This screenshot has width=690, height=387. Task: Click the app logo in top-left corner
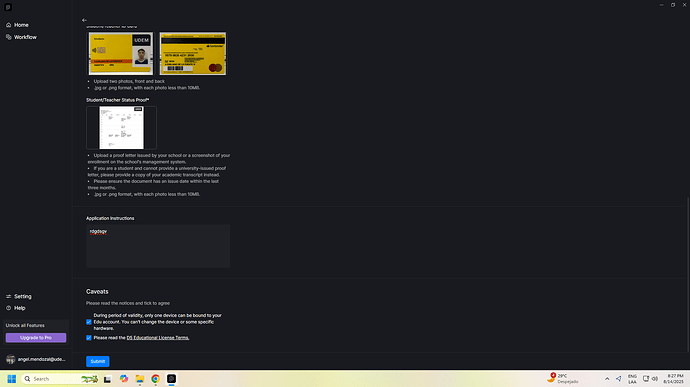(8, 7)
